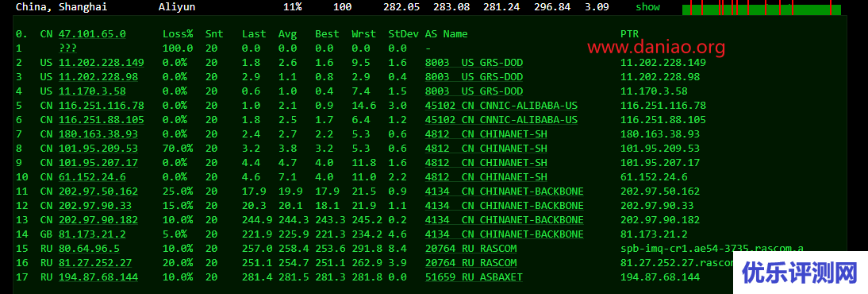The width and height of the screenshot is (868, 294).
Task: Click IP 101.95.209.53 with 70% loss
Action: 98,149
